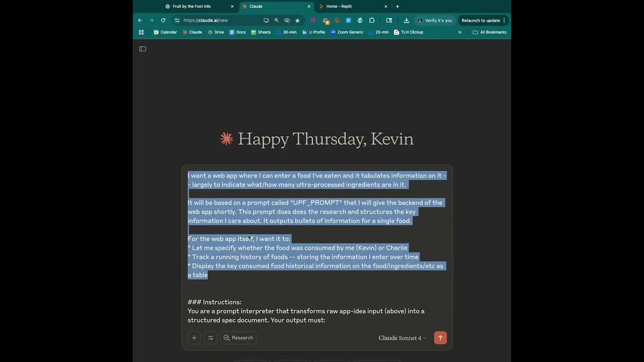Open the 20-min bookmark
644x362 pixels.
pyautogui.click(x=378, y=32)
